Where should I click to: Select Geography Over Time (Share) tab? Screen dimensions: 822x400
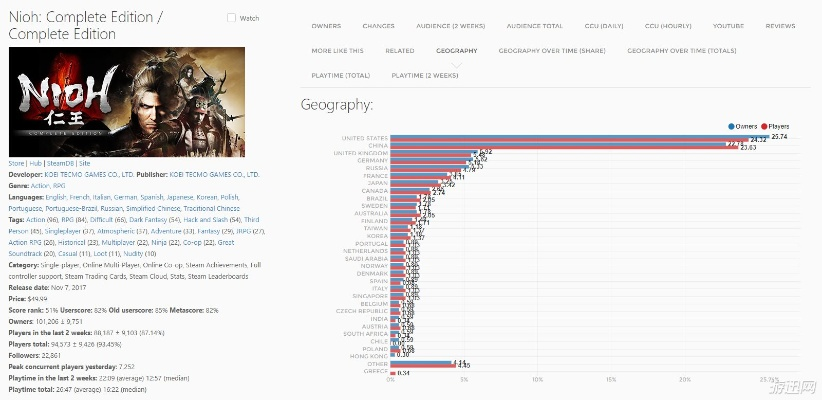pyautogui.click(x=552, y=49)
